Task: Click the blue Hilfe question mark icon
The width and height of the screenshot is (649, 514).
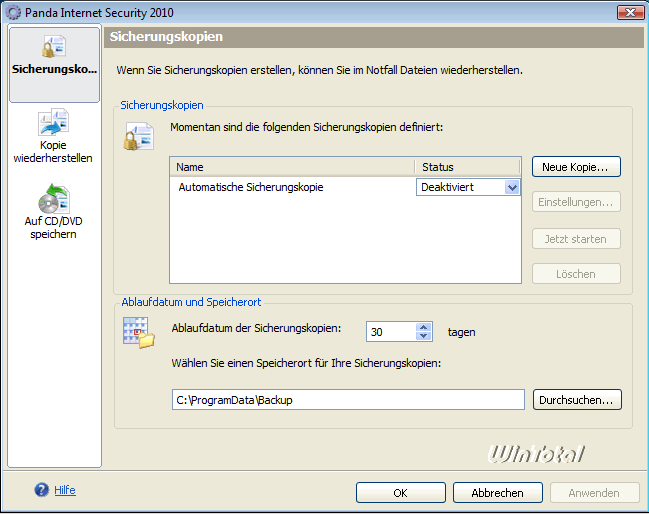Action: coord(41,490)
